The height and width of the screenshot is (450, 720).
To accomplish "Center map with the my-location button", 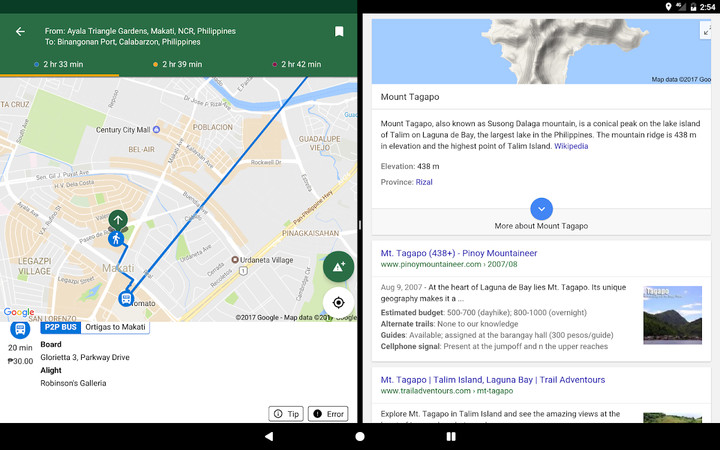I will [338, 303].
